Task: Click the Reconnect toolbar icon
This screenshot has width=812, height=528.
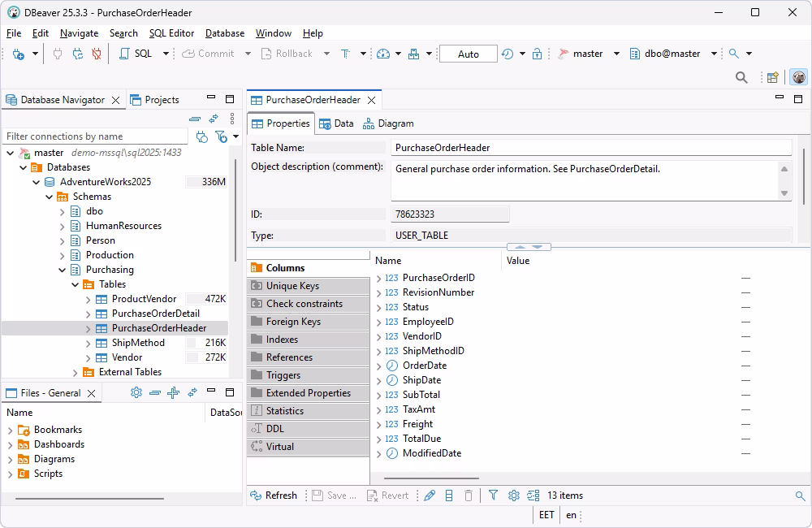Action: click(77, 54)
